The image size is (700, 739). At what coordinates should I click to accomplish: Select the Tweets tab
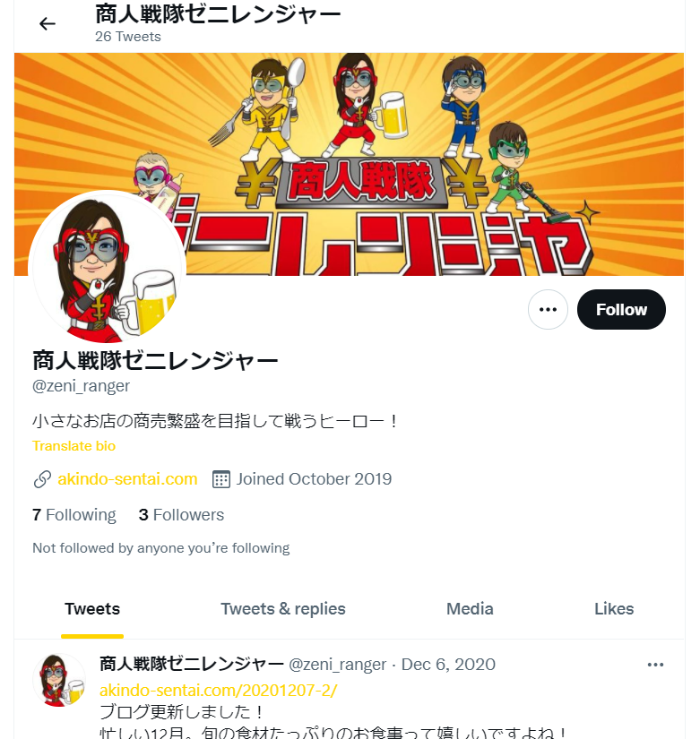pyautogui.click(x=92, y=609)
